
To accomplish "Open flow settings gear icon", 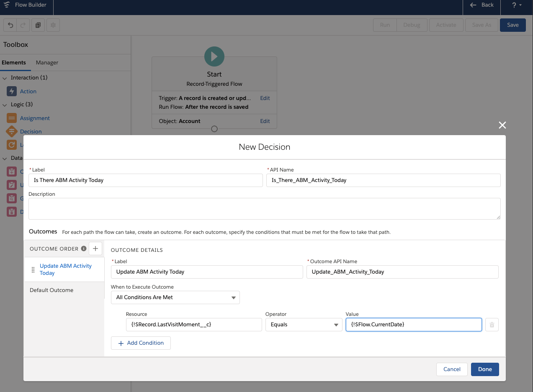I will pyautogui.click(x=53, y=25).
